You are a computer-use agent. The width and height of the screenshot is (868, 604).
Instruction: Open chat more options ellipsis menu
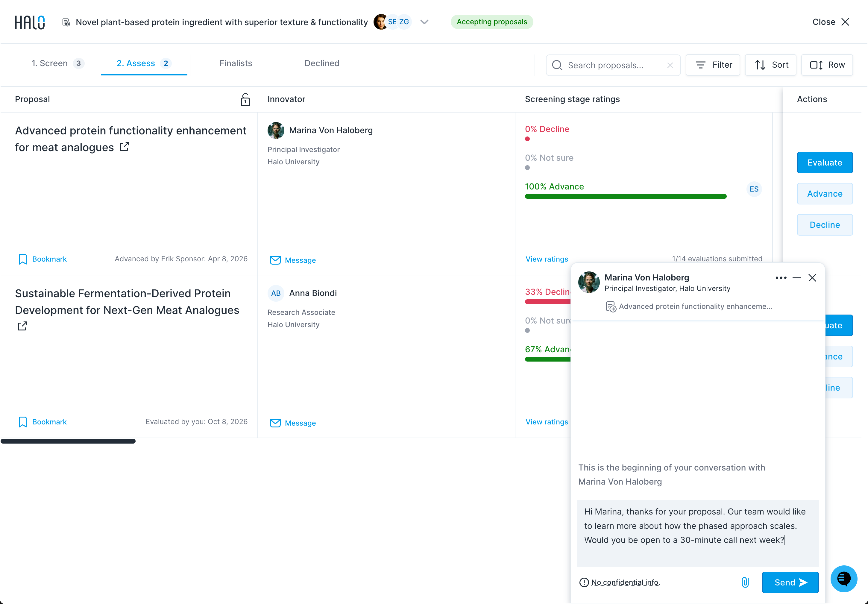coord(781,278)
